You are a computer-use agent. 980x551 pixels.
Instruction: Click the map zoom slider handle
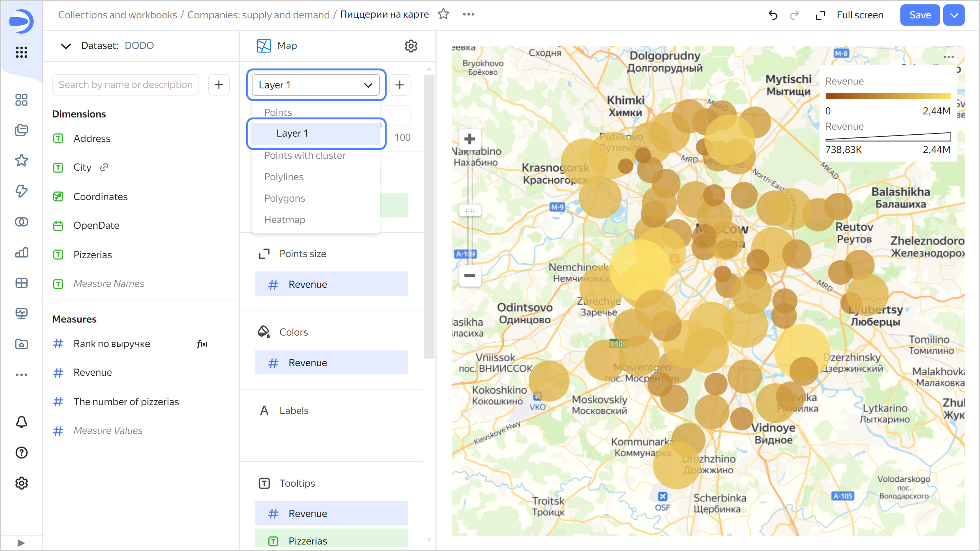(x=470, y=210)
